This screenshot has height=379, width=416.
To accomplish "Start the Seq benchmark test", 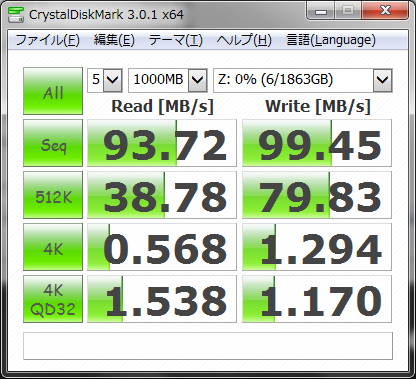I will (53, 143).
